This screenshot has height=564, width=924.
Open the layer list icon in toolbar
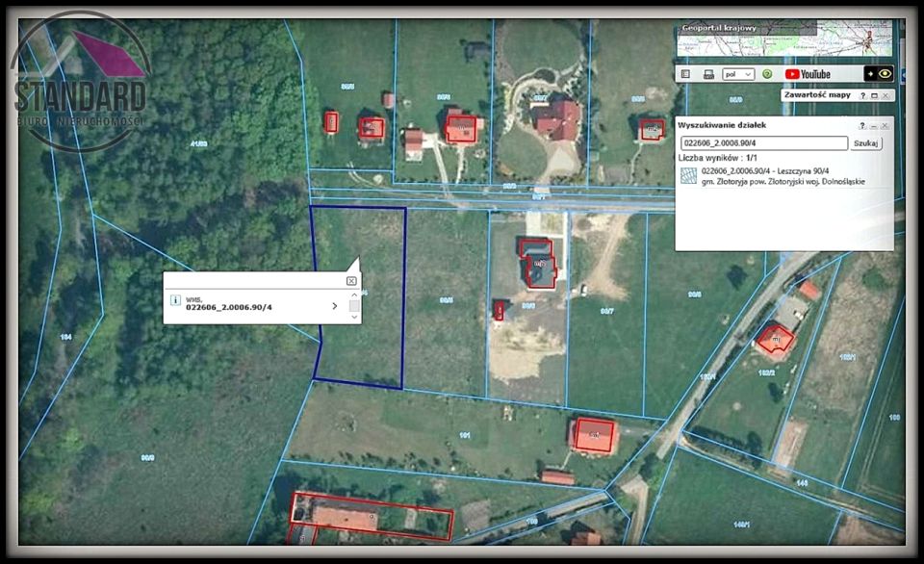(685, 74)
